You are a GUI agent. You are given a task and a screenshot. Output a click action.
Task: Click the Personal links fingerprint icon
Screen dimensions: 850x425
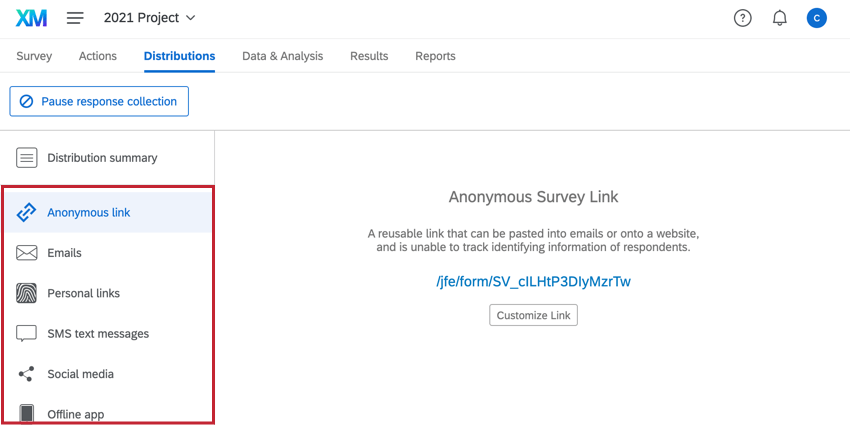pos(27,293)
